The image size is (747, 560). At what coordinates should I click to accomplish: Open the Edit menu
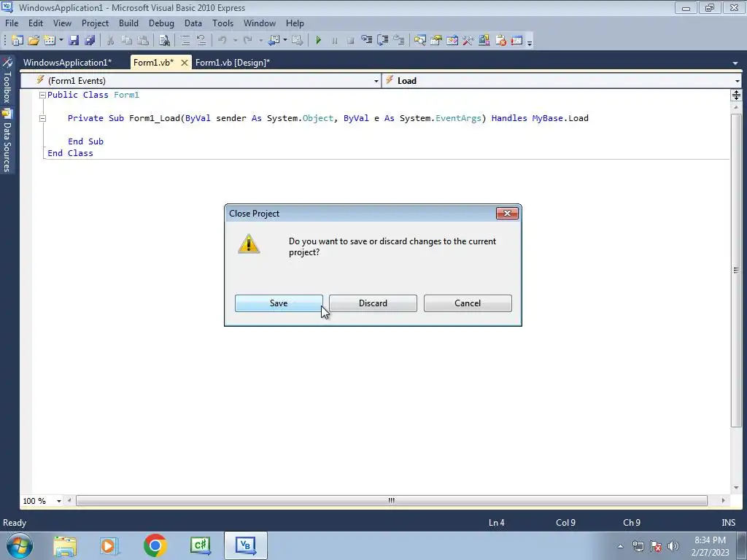35,23
